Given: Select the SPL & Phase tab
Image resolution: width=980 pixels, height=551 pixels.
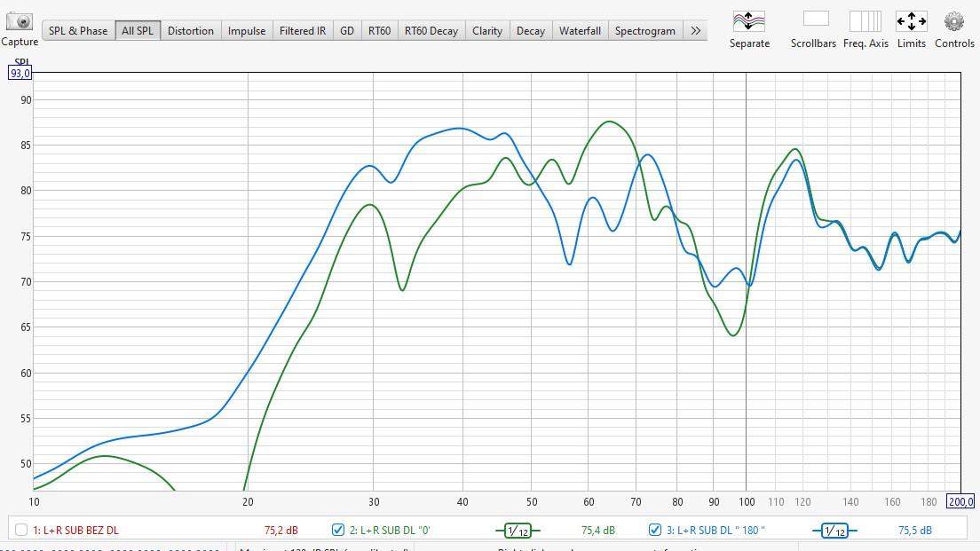Looking at the screenshot, I should pos(78,31).
